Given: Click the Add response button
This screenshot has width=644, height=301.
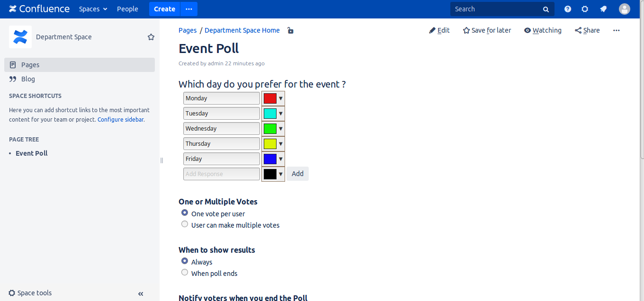Looking at the screenshot, I should 297,174.
